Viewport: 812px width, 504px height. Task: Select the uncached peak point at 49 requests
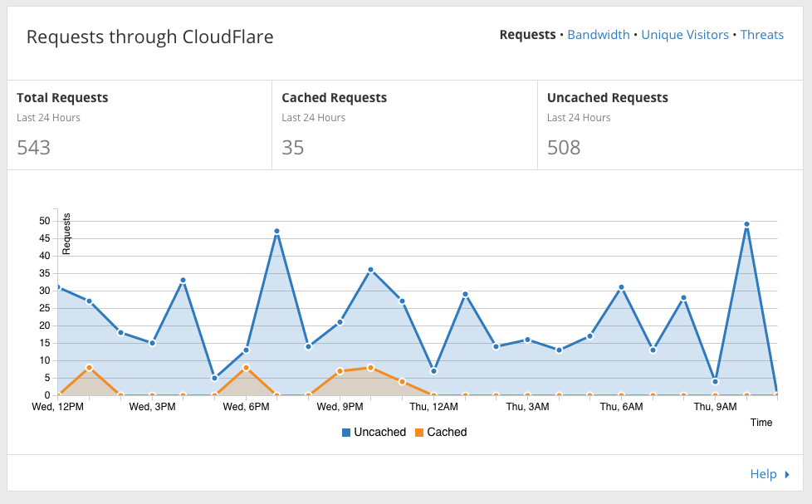(x=746, y=224)
